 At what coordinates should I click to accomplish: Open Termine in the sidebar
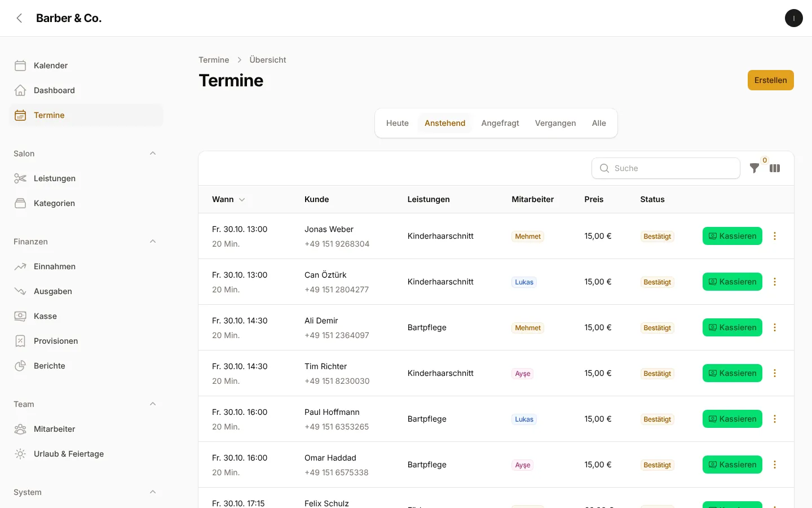click(86, 115)
